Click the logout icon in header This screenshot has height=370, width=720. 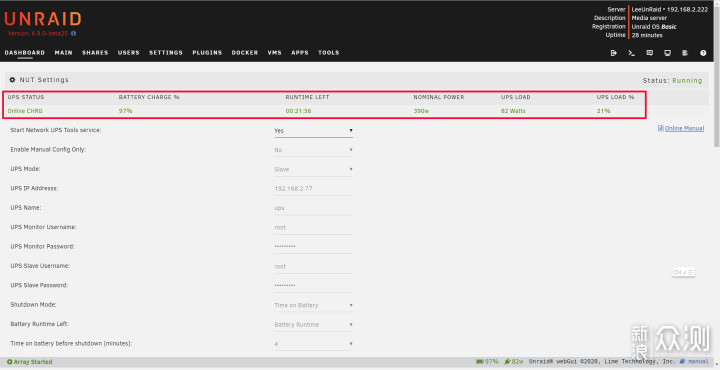[613, 53]
